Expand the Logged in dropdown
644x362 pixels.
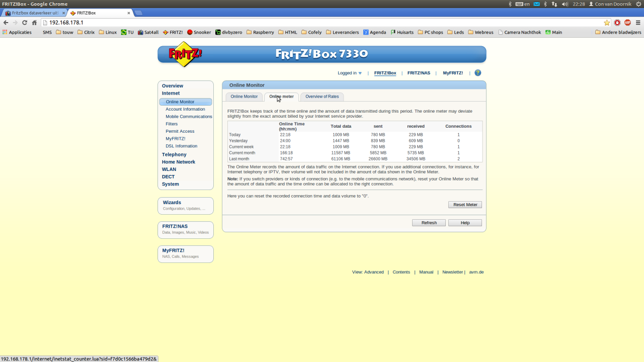(x=350, y=73)
